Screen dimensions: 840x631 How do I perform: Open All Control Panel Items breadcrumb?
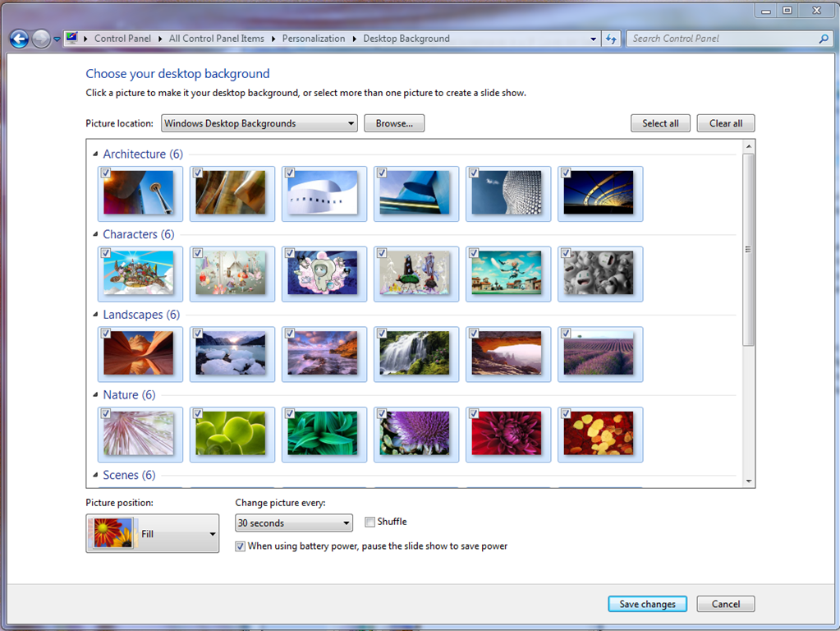(217, 39)
